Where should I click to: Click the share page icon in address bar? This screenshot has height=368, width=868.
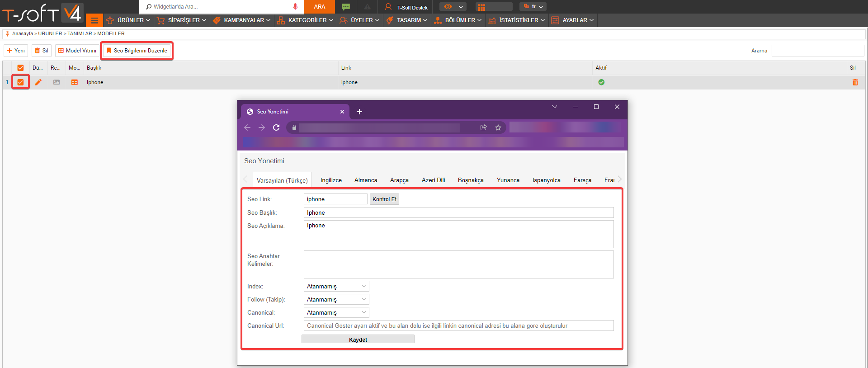point(484,127)
